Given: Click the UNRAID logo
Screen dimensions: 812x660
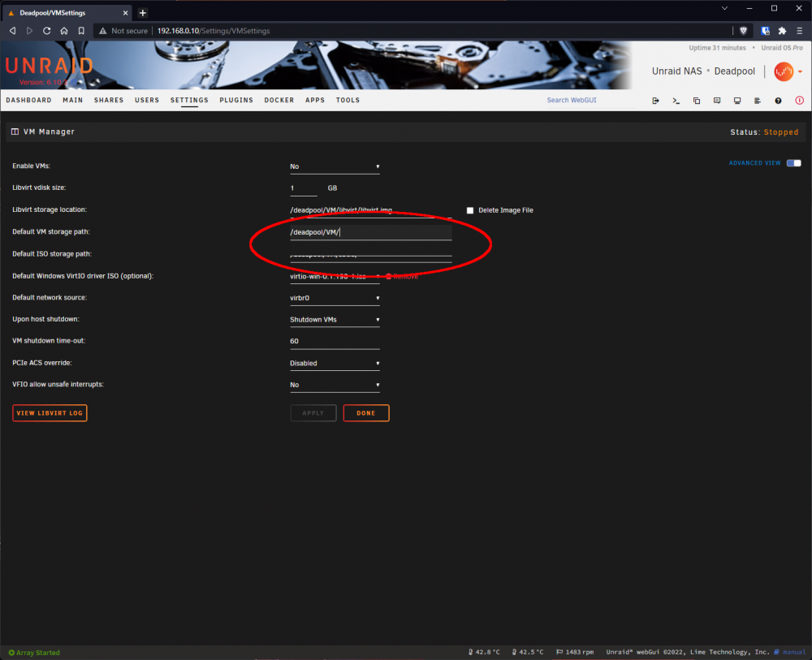Looking at the screenshot, I should tap(50, 66).
